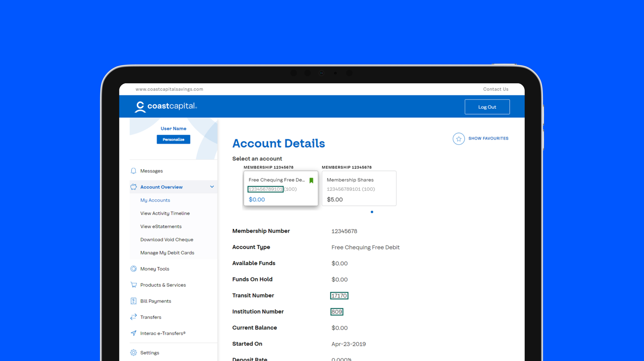The width and height of the screenshot is (644, 361).
Task: Open View eStatements
Action: point(161,226)
